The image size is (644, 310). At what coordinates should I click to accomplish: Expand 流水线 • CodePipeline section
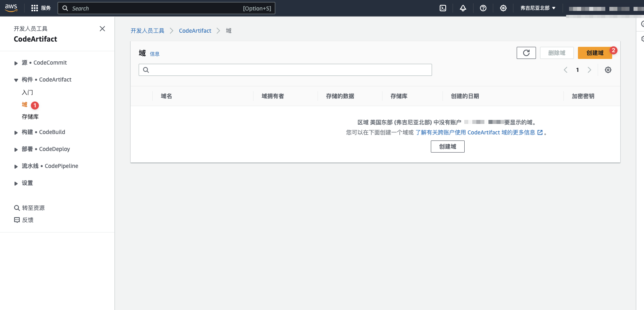16,166
